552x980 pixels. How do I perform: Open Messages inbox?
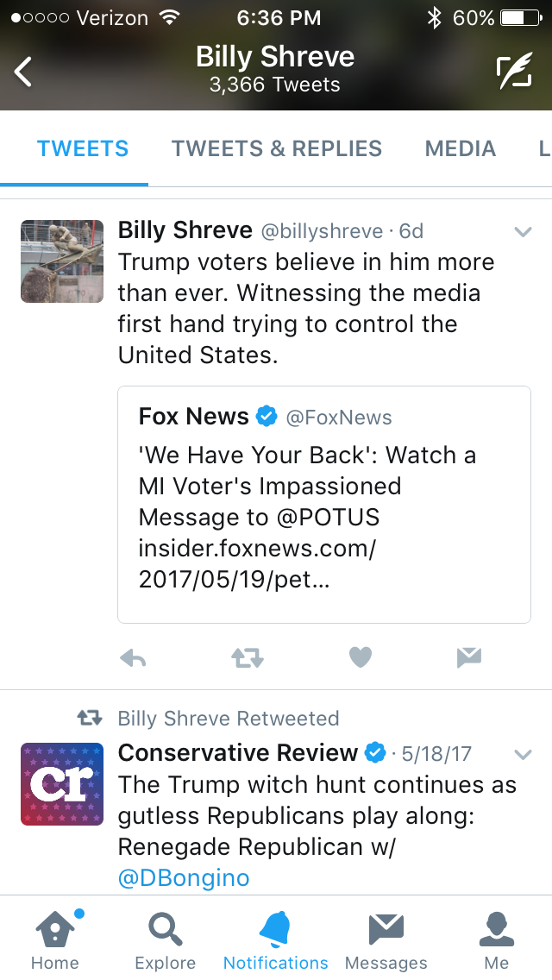386,937
